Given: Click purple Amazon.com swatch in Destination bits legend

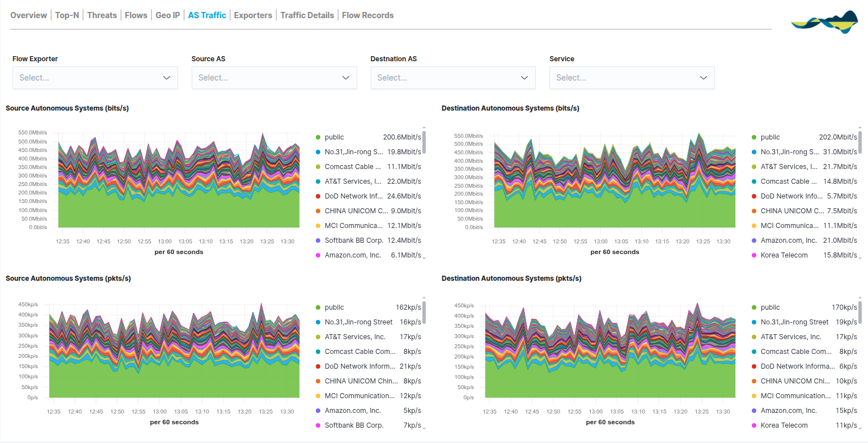Looking at the screenshot, I should [x=754, y=241].
